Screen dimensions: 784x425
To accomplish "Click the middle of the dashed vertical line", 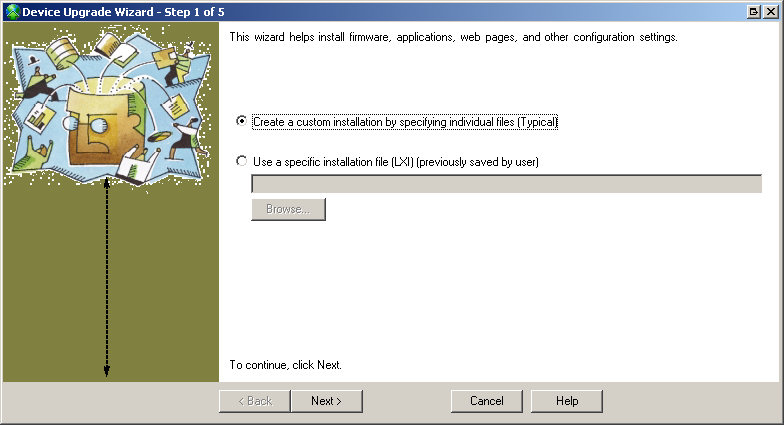I will 107,278.
